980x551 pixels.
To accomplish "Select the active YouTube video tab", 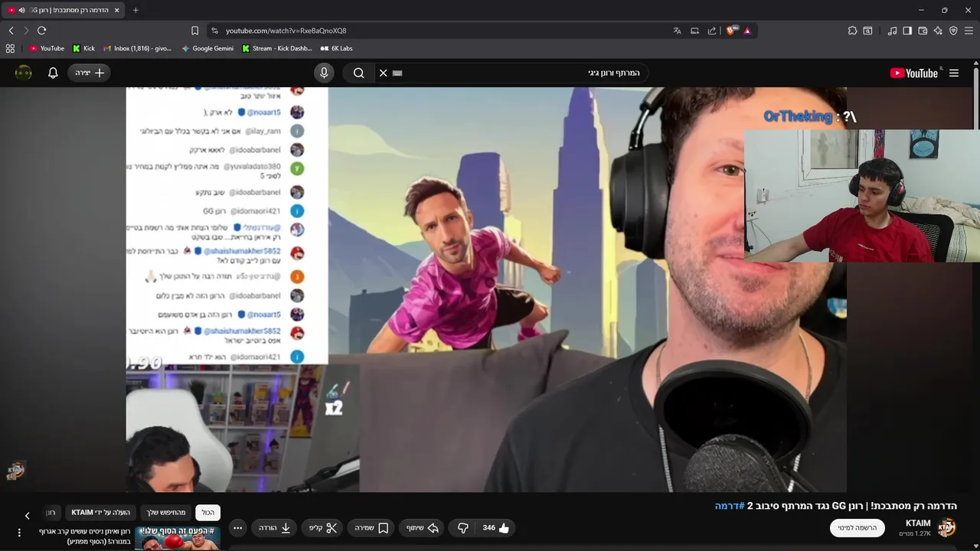I will [x=64, y=10].
